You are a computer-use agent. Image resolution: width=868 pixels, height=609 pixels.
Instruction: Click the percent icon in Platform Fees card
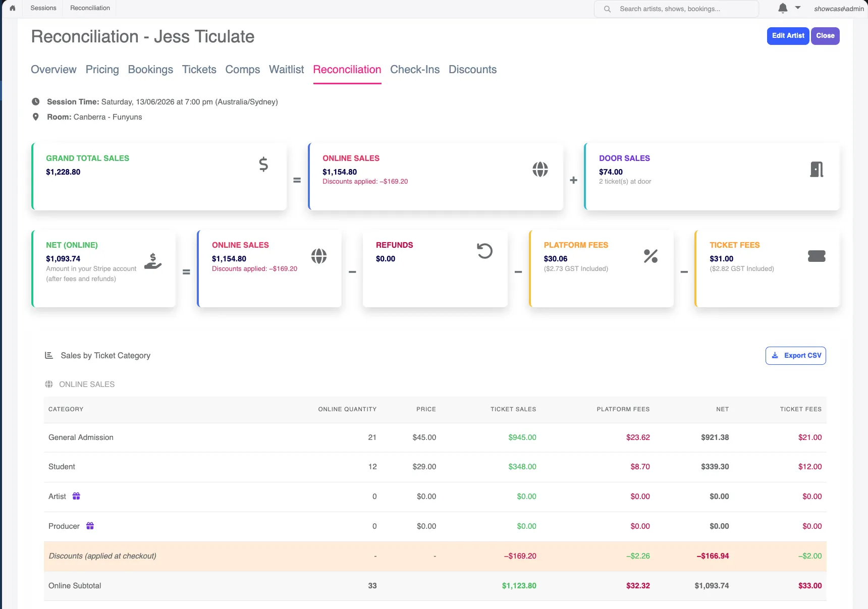(x=650, y=256)
